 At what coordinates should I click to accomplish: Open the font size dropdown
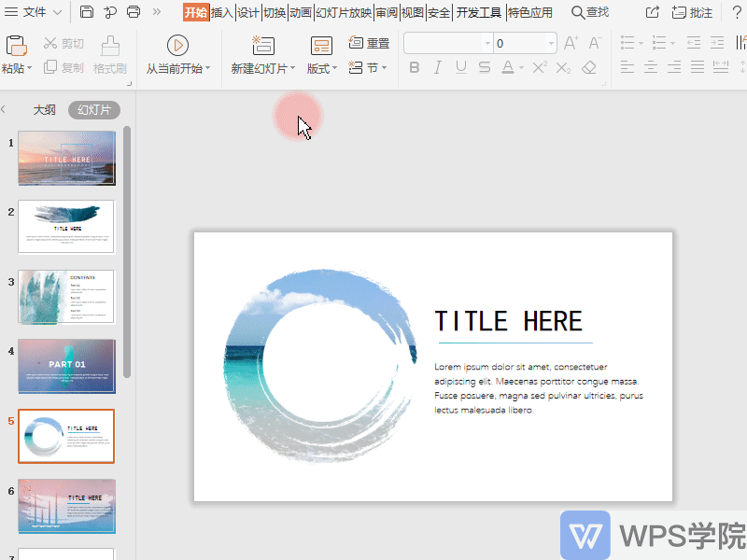[x=552, y=42]
